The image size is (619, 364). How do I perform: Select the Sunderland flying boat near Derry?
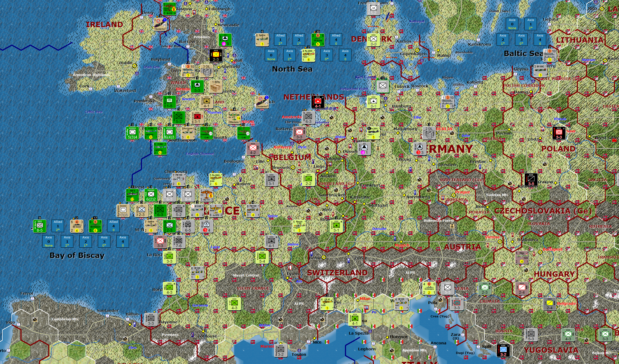(160, 24)
